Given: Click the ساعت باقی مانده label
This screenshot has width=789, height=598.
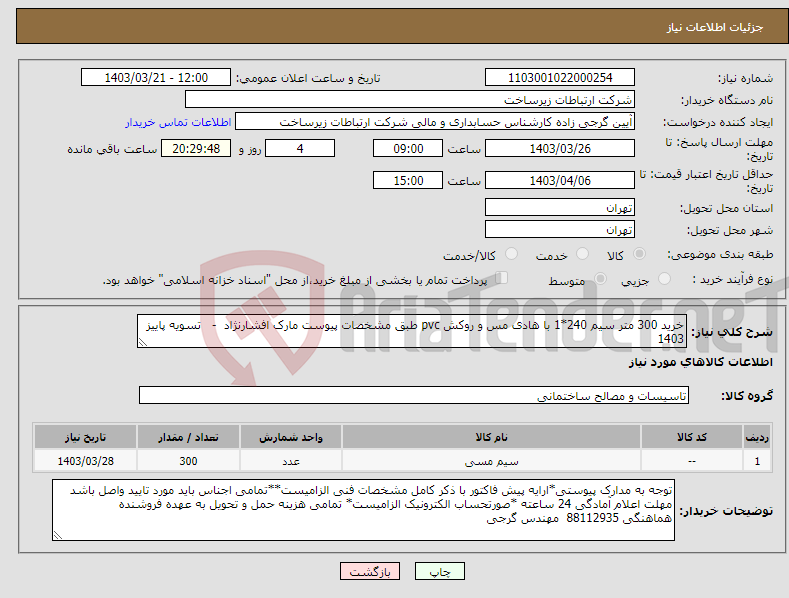Looking at the screenshot, I should [x=112, y=149].
